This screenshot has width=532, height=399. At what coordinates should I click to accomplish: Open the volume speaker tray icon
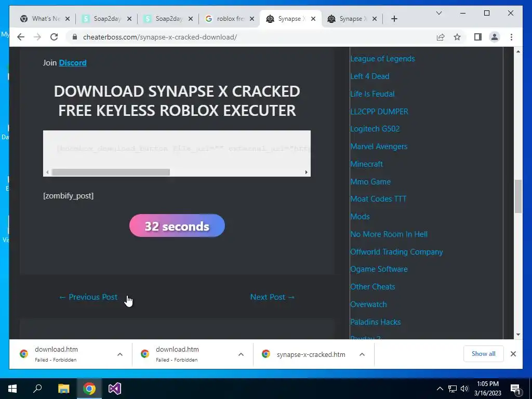464,389
